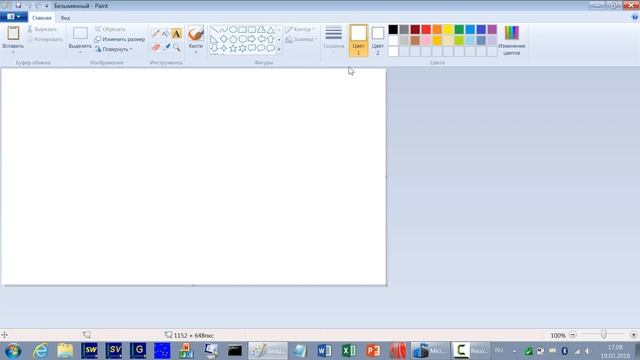Choose the Oval shape
The image size is (640, 360).
(233, 30)
